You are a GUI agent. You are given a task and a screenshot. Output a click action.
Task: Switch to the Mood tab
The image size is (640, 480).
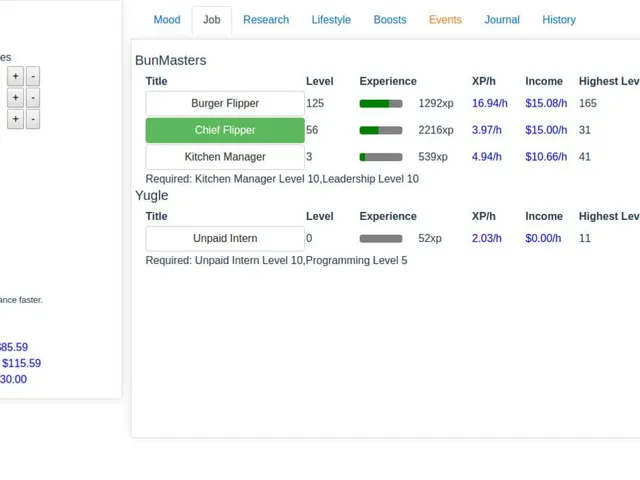(167, 20)
